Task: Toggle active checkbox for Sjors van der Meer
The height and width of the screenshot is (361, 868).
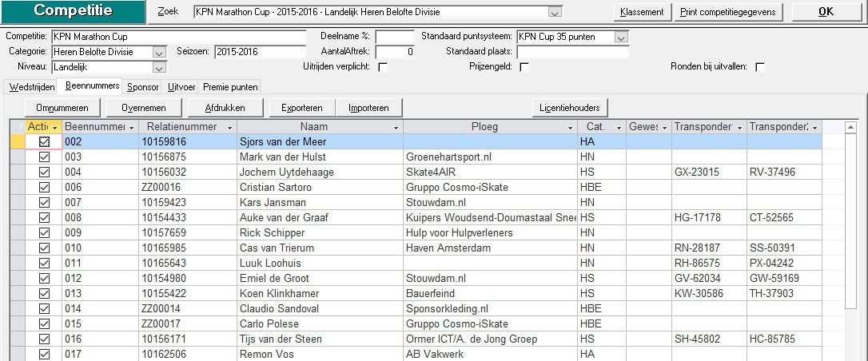Action: click(x=44, y=142)
